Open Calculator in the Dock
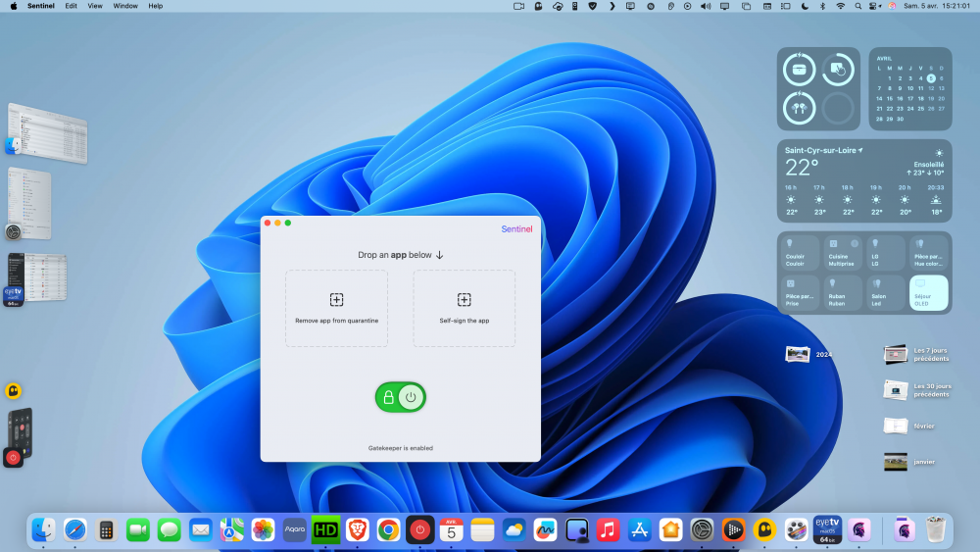The image size is (980, 552). [106, 530]
